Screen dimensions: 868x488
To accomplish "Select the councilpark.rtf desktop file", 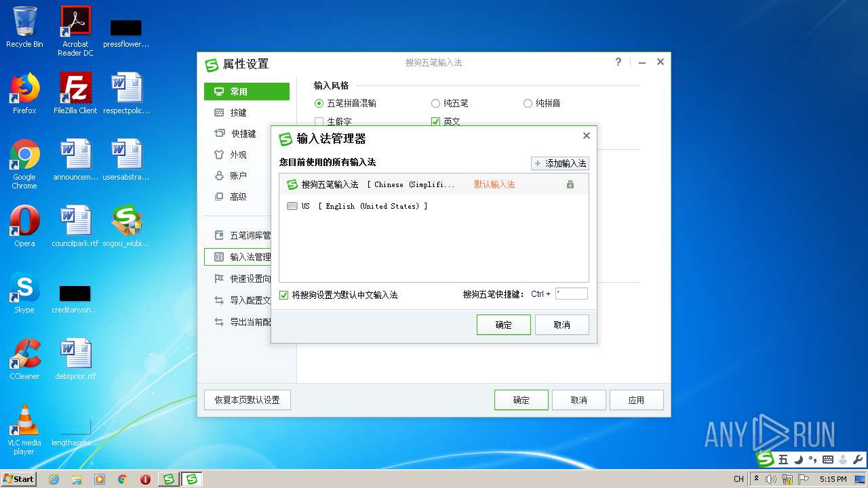I will coord(75,226).
